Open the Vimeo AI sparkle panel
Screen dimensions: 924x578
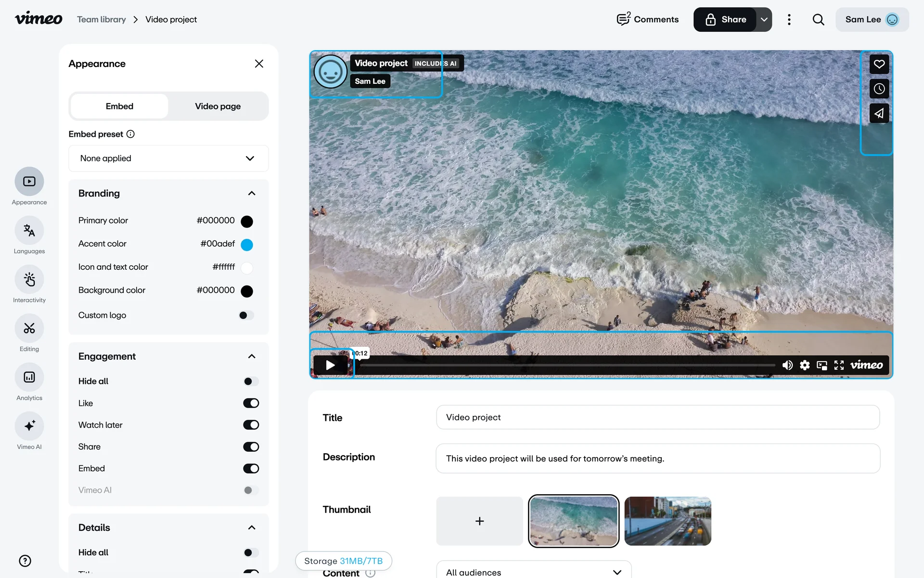[x=29, y=426]
